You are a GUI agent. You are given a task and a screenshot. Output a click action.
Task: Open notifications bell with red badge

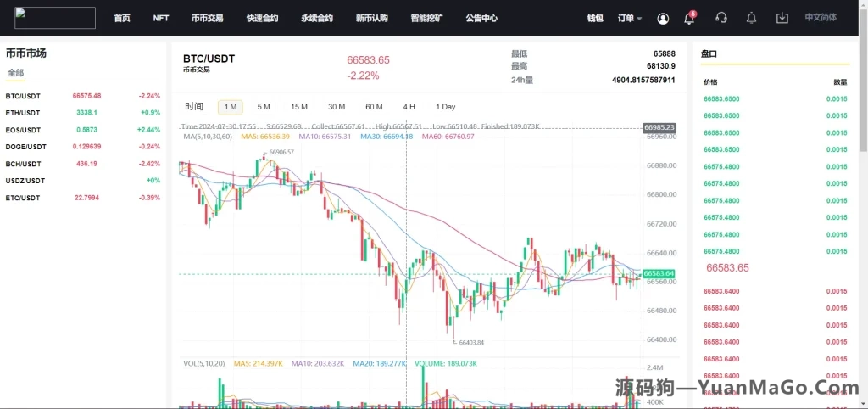point(690,18)
